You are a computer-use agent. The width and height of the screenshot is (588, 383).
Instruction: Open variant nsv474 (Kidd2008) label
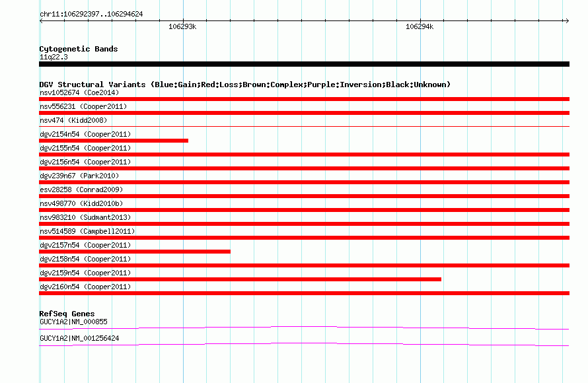tap(73, 120)
